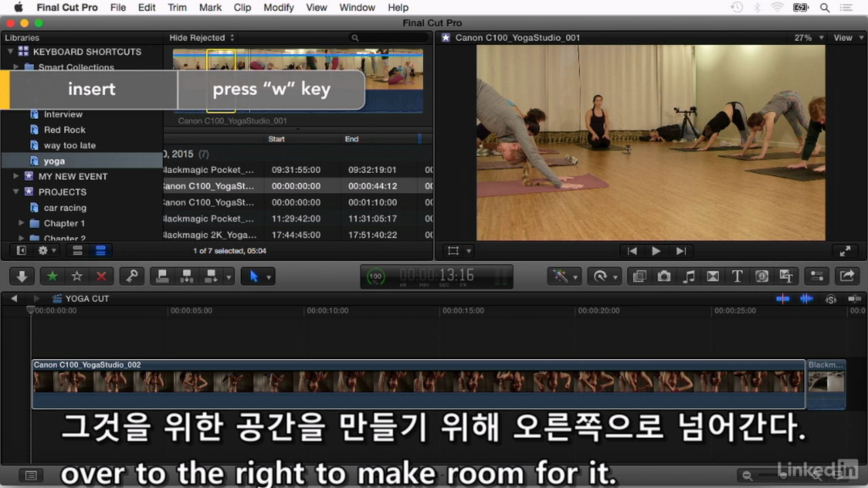Mark clip as Favorite with green star

[52, 276]
